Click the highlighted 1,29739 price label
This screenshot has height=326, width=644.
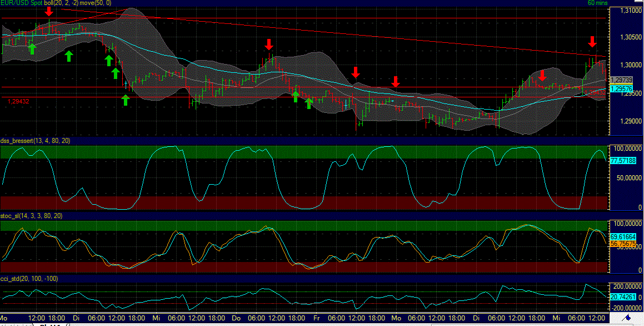point(621,80)
